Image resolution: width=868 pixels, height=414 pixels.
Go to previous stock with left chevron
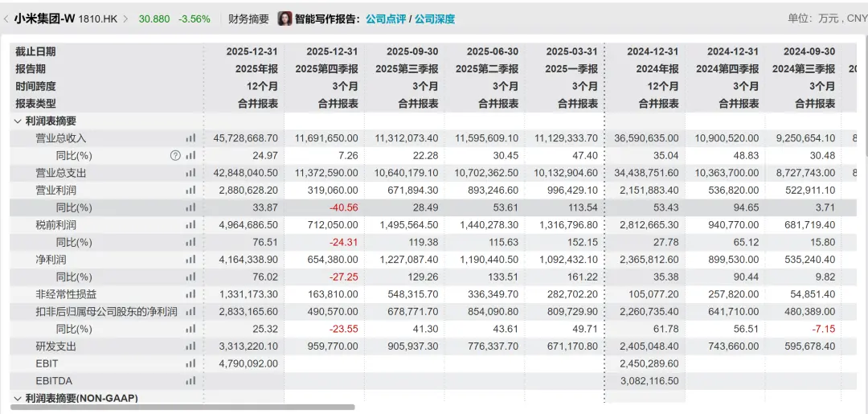tap(6, 18)
